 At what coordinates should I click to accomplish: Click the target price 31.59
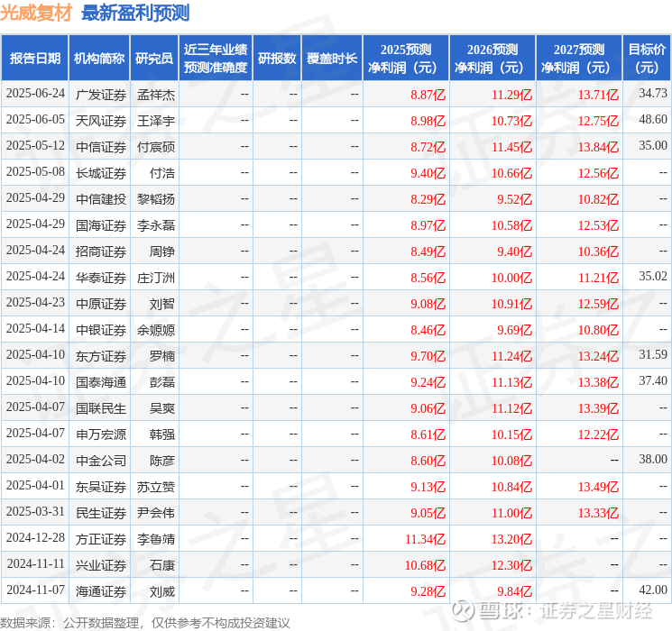pyautogui.click(x=653, y=354)
